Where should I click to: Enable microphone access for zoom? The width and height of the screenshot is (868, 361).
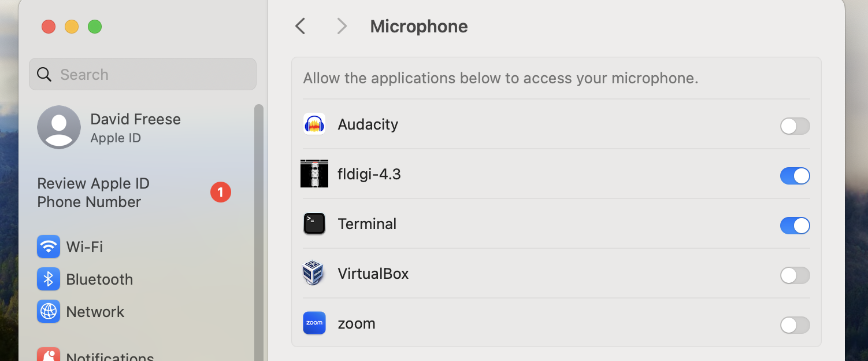(x=795, y=325)
